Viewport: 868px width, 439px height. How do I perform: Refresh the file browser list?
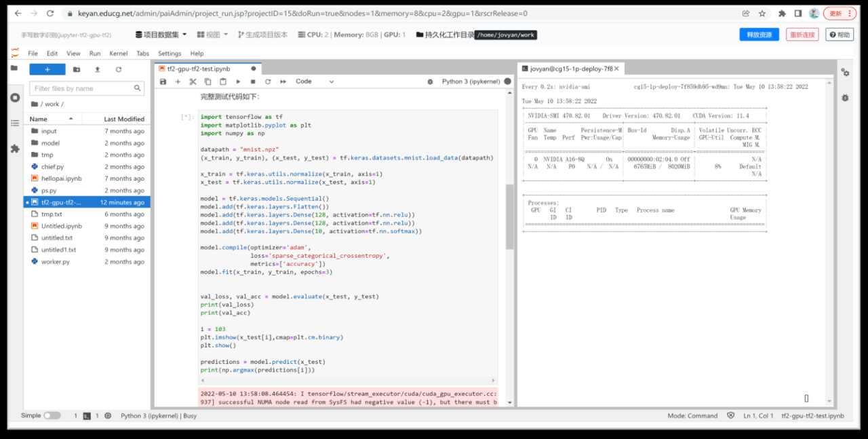pyautogui.click(x=119, y=69)
